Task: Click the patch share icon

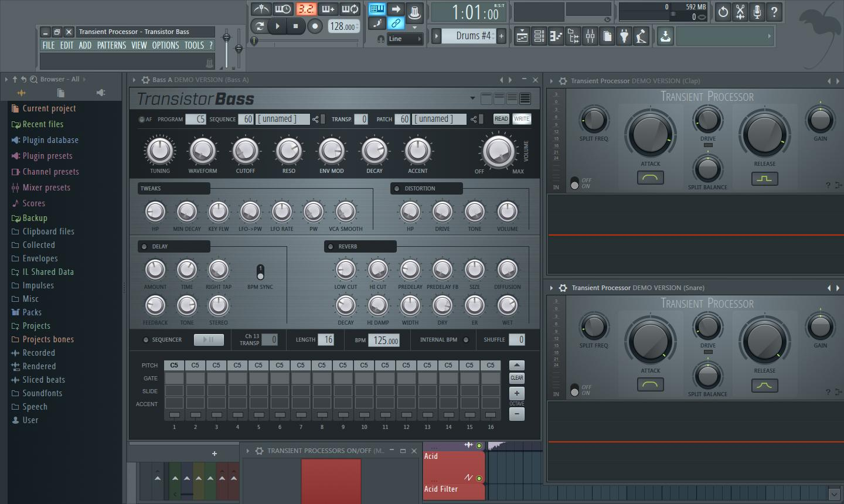Action: 474,119
